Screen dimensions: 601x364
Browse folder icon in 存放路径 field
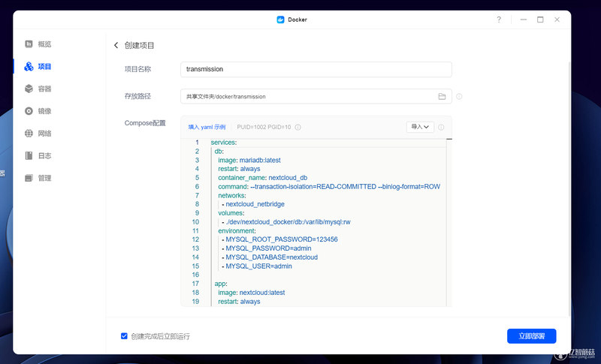(442, 97)
